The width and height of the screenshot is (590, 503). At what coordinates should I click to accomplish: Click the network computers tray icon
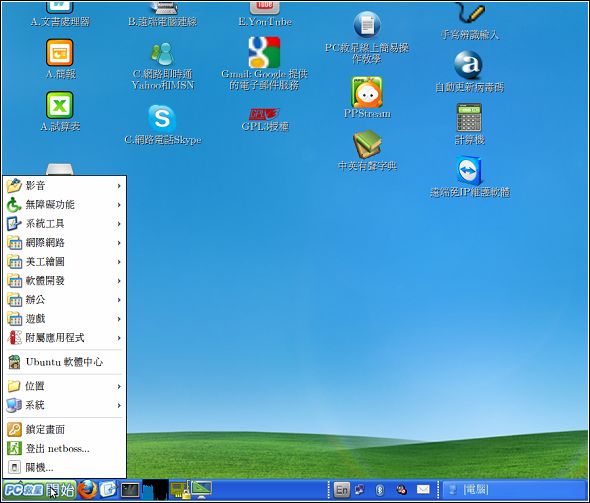tap(360, 489)
